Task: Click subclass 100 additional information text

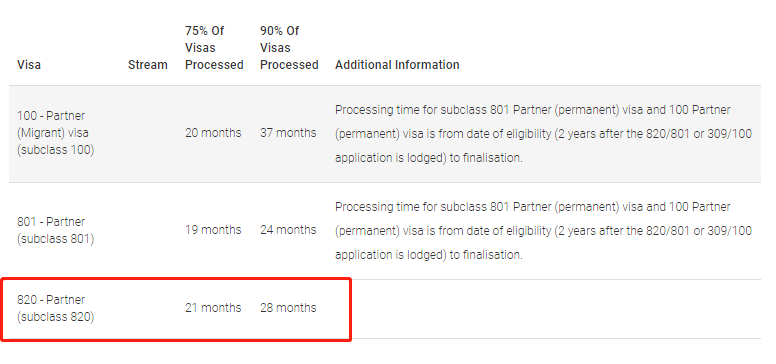Action: coord(544,134)
